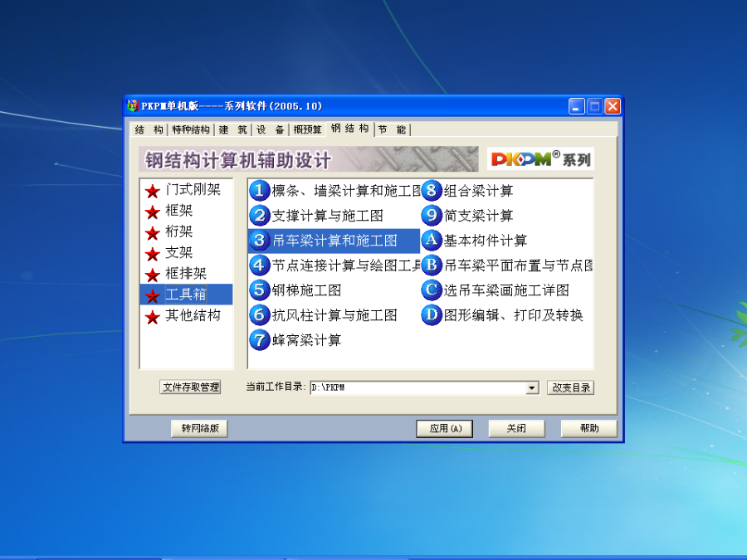Viewport: 747px width, 560px height.
Task: Choose 节点连接计算与绘图工具 text
Action: coord(346,265)
